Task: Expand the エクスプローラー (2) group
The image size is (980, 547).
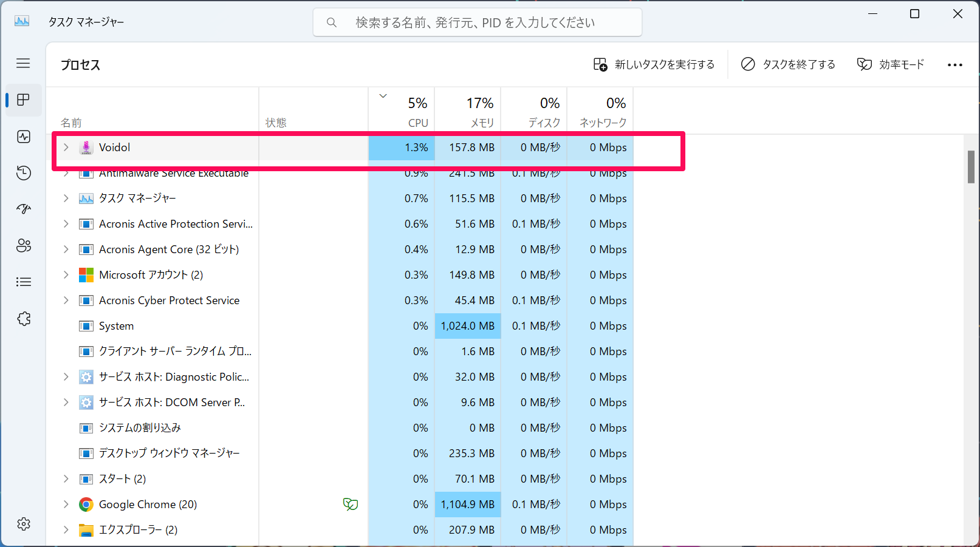Action: coord(66,530)
